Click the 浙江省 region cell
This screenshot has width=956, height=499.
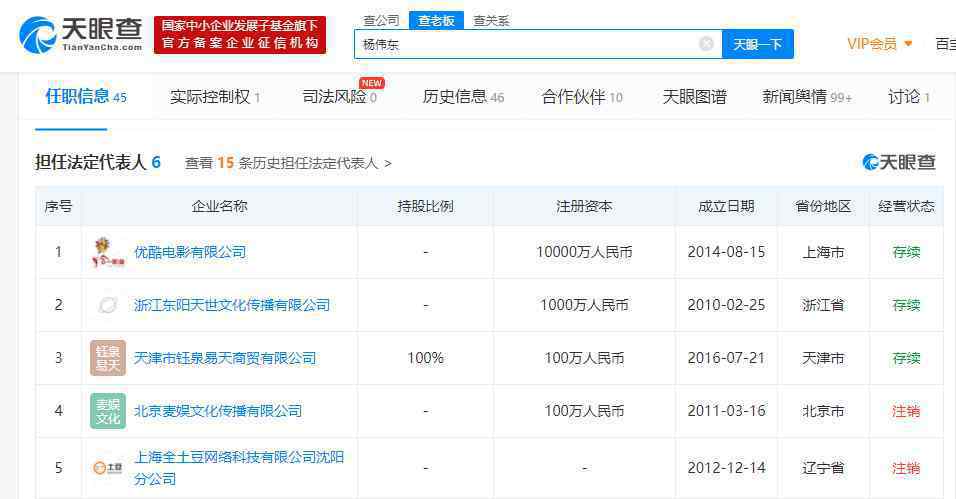823,305
